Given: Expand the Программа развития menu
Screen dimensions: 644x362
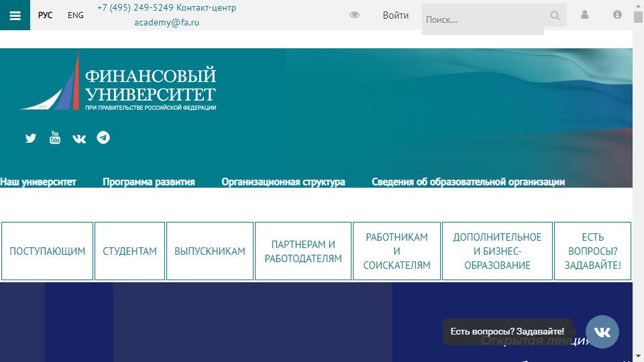Looking at the screenshot, I should coord(149,182).
